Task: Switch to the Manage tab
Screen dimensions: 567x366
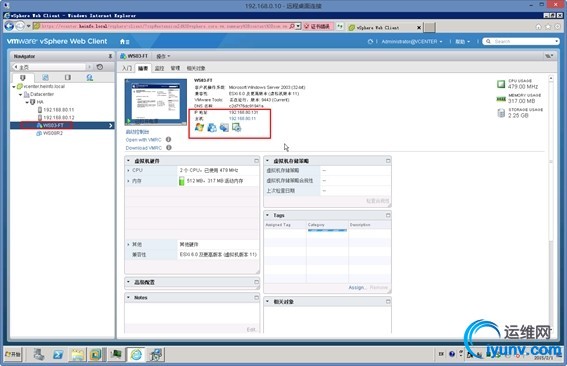Action: pyautogui.click(x=175, y=68)
